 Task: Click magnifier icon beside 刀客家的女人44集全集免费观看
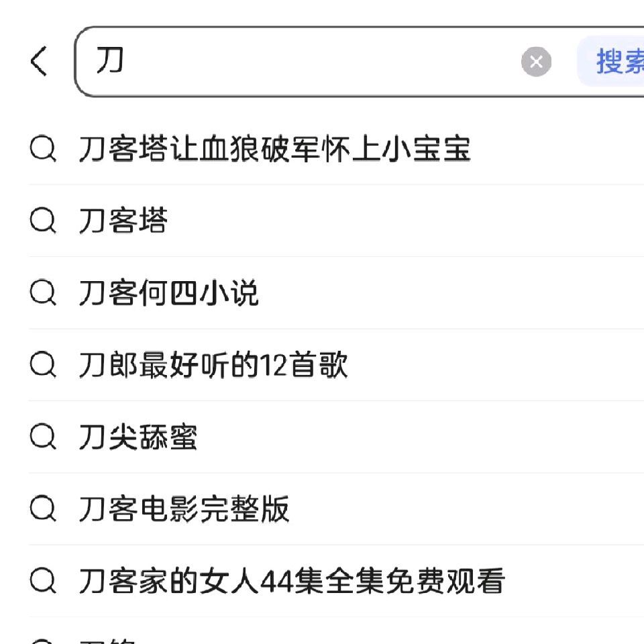[x=43, y=581]
